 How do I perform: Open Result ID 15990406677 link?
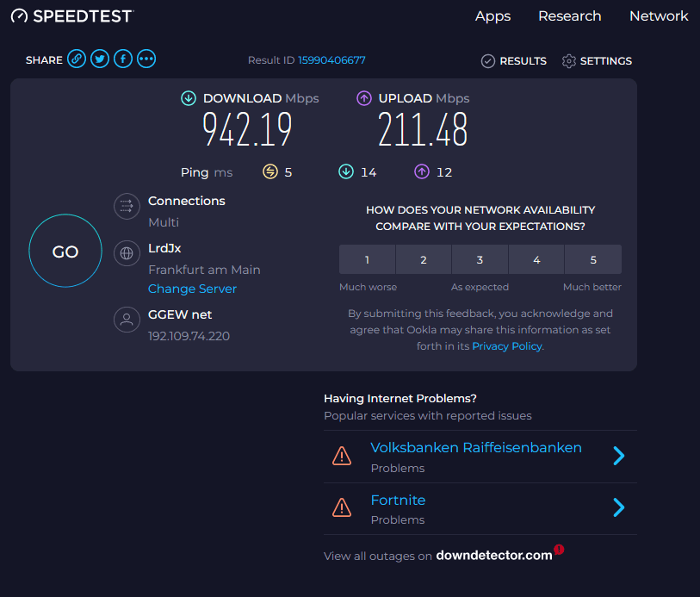tap(331, 60)
